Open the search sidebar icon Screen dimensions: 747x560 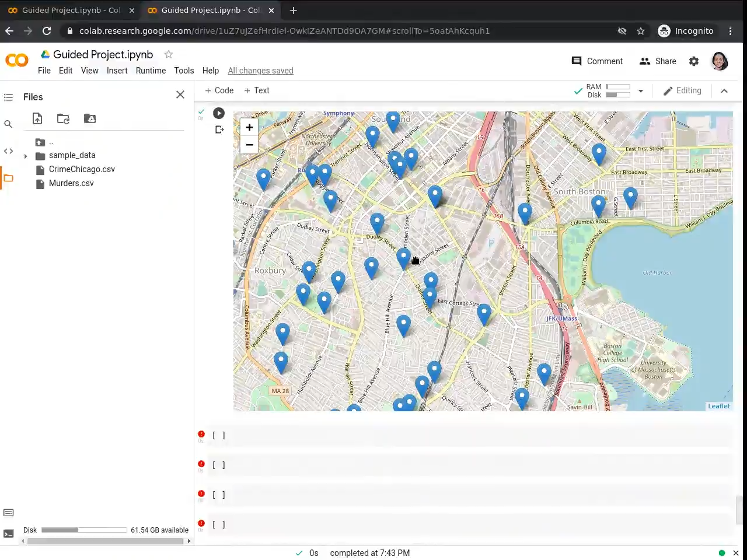pos(9,124)
